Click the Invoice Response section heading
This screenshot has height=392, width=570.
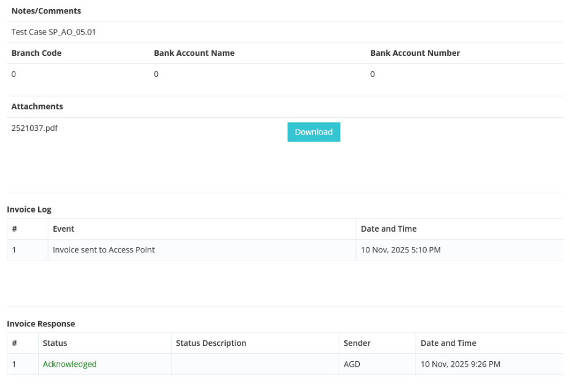(x=41, y=324)
